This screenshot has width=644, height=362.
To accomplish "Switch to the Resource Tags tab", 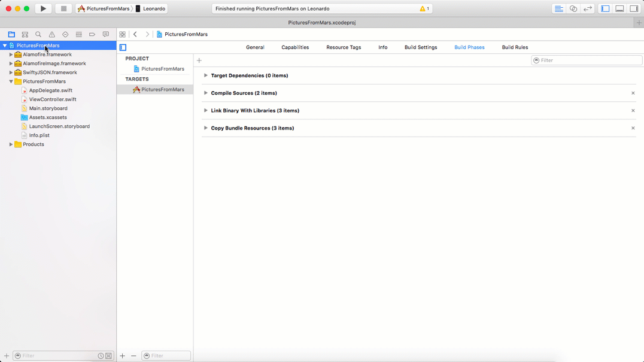I will [344, 47].
